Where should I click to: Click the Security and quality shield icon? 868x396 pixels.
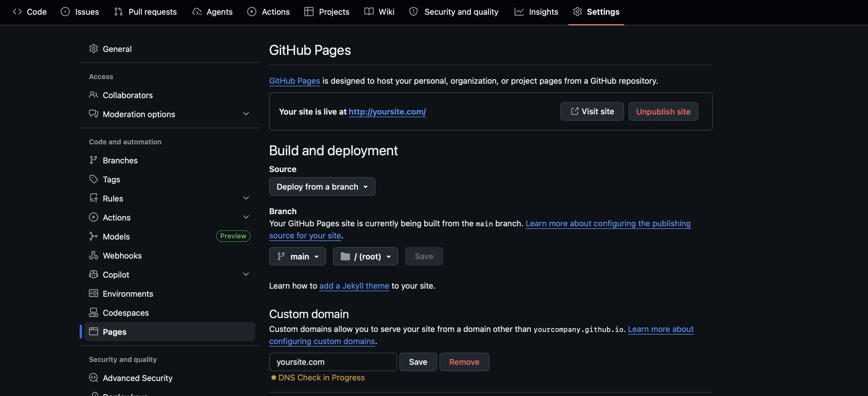tap(413, 12)
